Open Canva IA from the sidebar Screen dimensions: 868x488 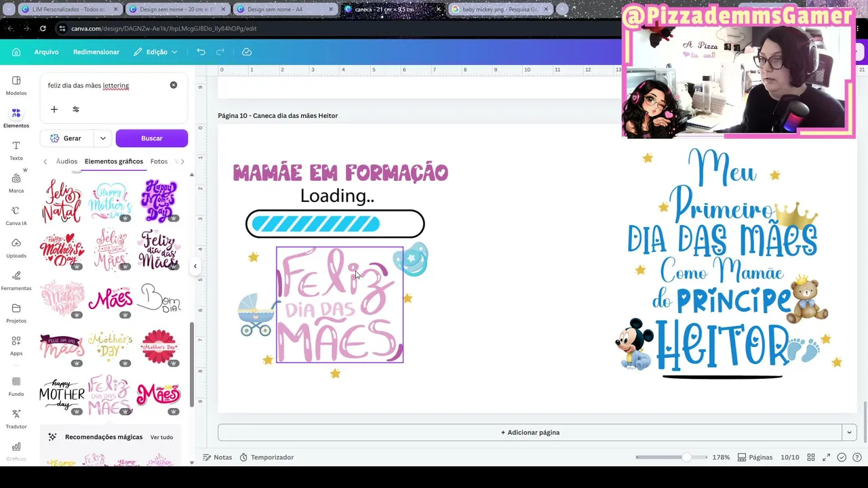pos(16,216)
